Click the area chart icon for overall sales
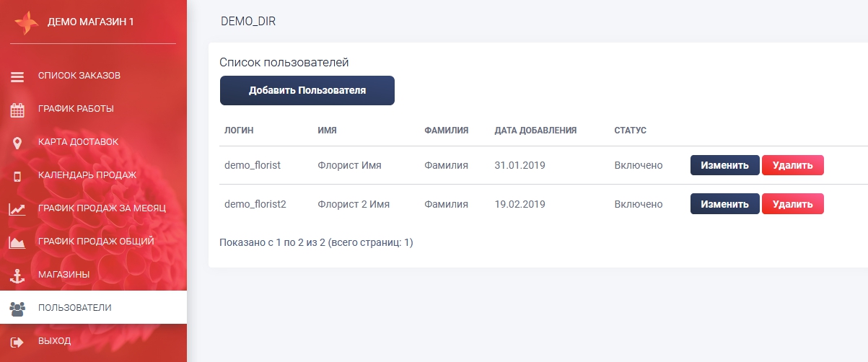This screenshot has height=362, width=868. pyautogui.click(x=17, y=242)
